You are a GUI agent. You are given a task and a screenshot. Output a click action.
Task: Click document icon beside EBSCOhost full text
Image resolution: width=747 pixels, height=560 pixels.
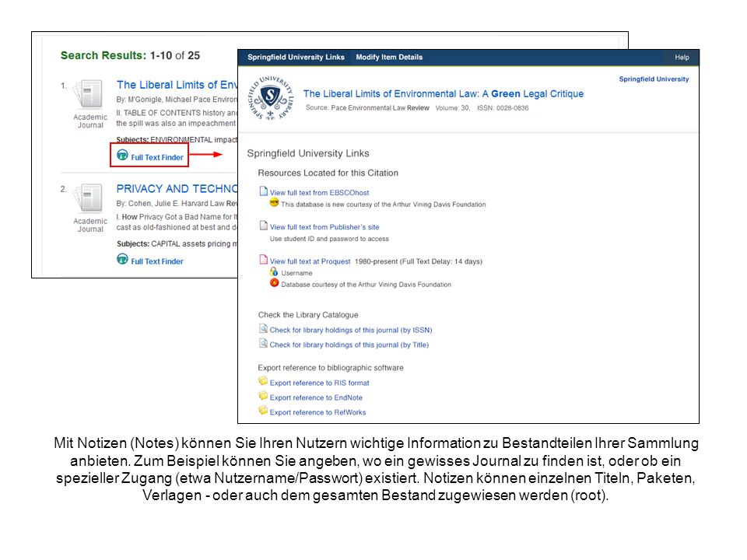tap(264, 191)
